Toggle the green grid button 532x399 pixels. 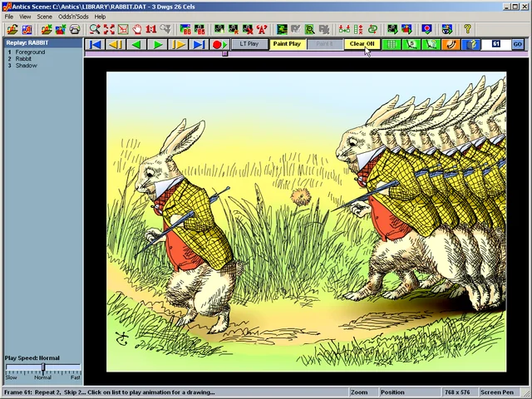click(x=392, y=44)
